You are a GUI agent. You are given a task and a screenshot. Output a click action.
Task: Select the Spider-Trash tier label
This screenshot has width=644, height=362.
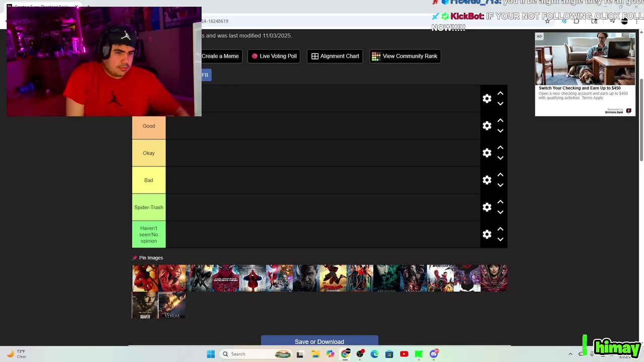click(x=148, y=207)
